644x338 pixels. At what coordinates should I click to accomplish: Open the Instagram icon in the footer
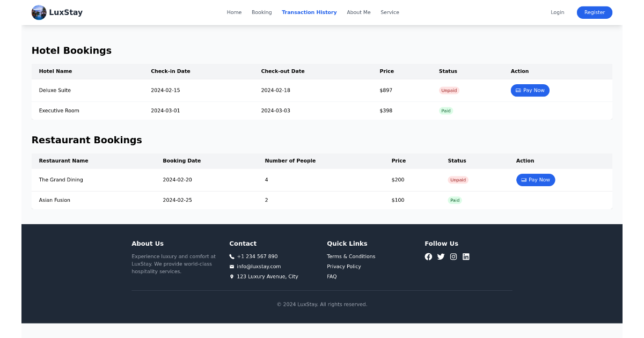(x=453, y=256)
